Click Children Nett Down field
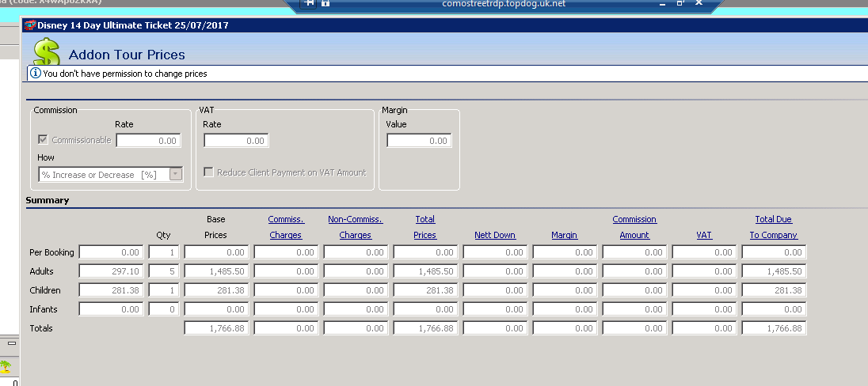 click(x=496, y=290)
